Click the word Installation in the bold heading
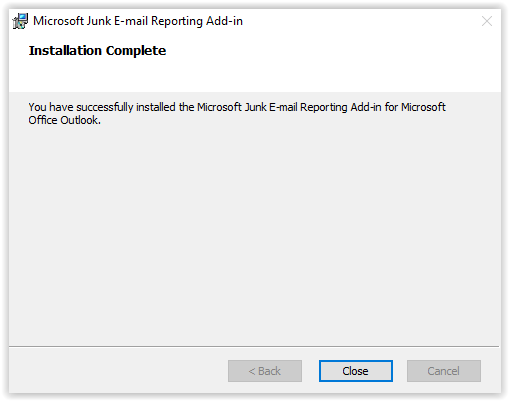The height and width of the screenshot is (401, 509). pyautogui.click(x=65, y=51)
